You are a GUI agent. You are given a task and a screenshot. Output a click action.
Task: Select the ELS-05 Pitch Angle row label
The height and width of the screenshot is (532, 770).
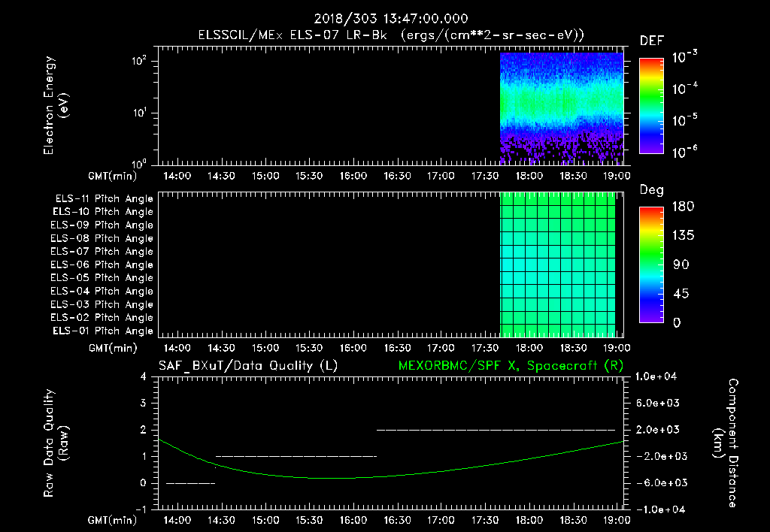tap(102, 278)
